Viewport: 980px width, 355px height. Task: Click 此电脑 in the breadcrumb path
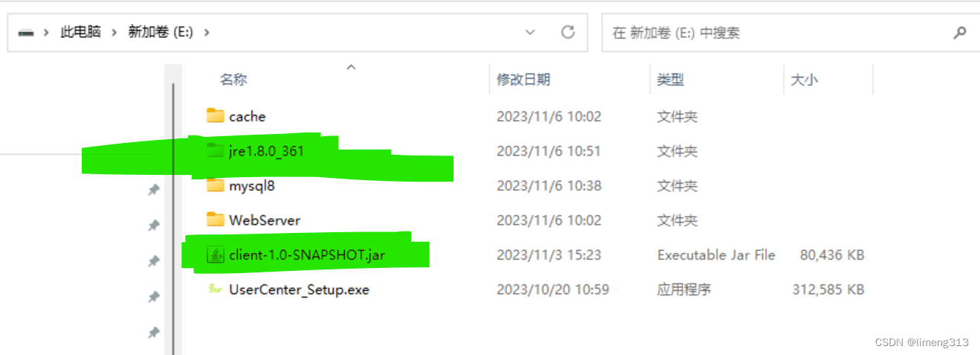click(80, 33)
